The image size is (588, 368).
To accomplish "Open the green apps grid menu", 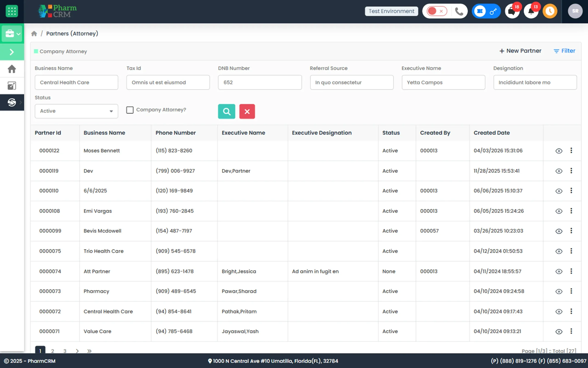I will pos(12,11).
